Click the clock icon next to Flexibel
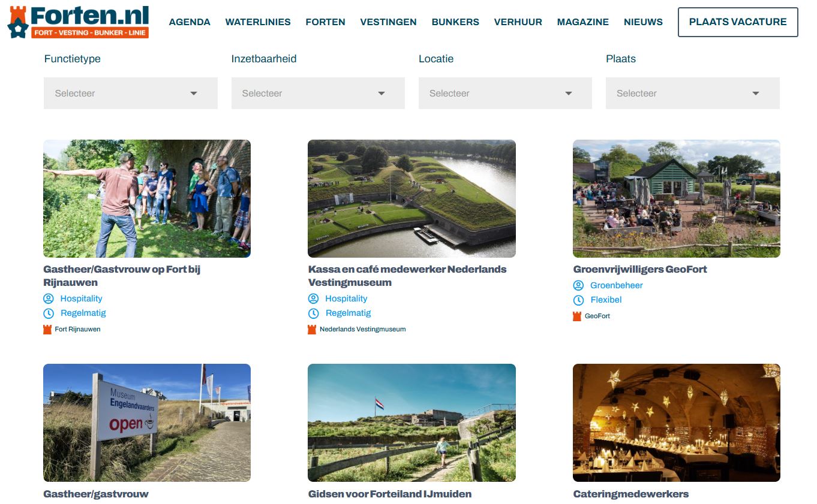The width and height of the screenshot is (817, 504). click(578, 300)
